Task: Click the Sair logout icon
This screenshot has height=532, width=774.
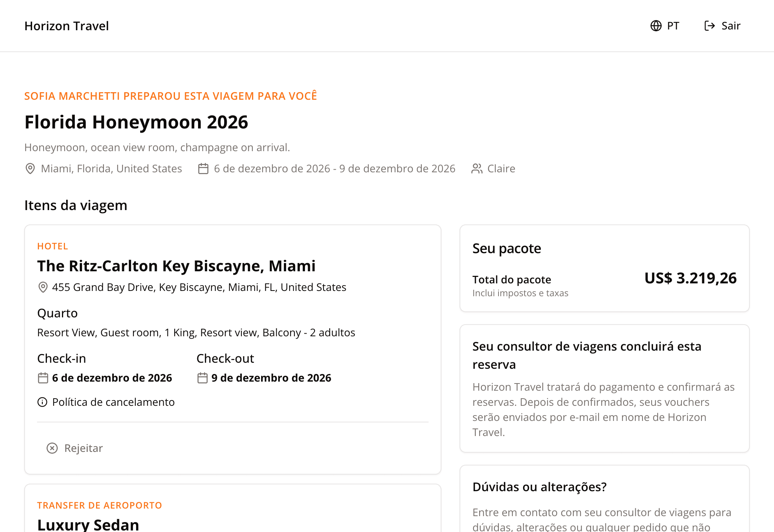Action: 709,26
